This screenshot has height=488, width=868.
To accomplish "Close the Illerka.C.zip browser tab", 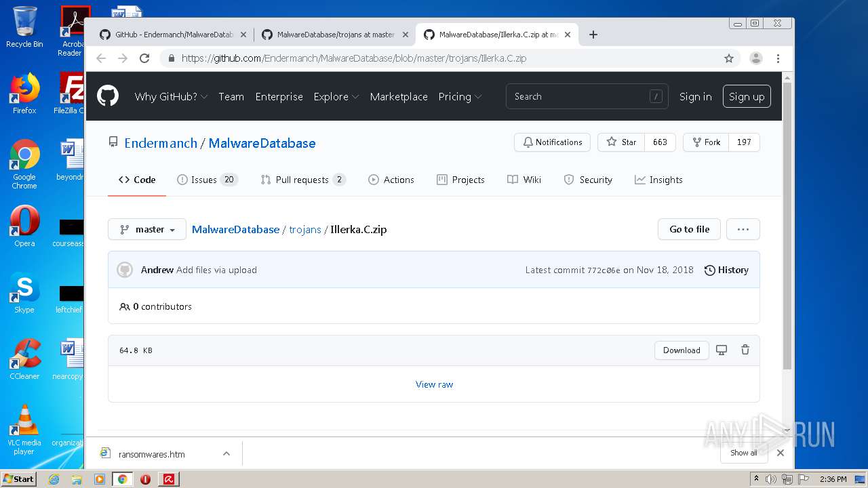I will (x=568, y=35).
